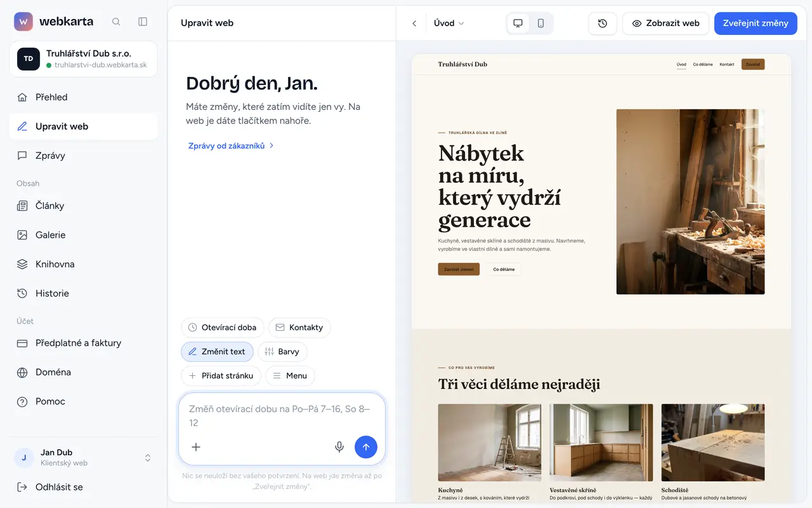Open Truhlářství Dub s.r.o. site selector
Screen dimensions: 812x508
tap(84, 59)
